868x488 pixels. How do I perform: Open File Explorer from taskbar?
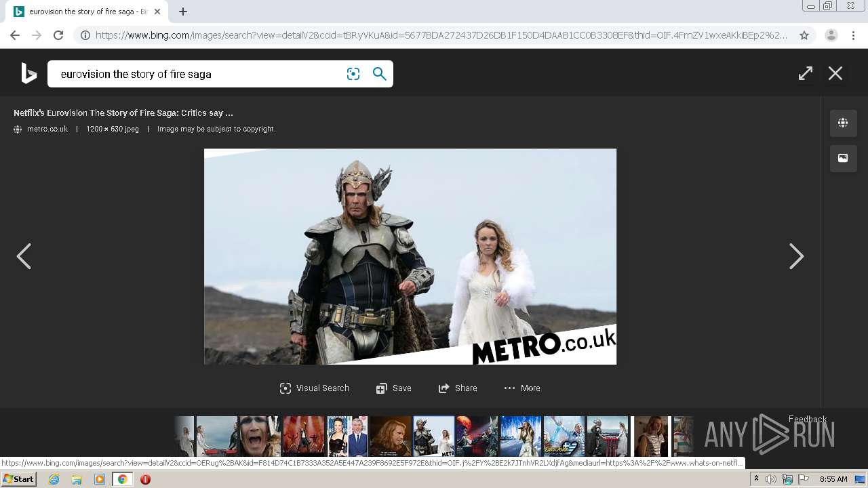click(77, 479)
